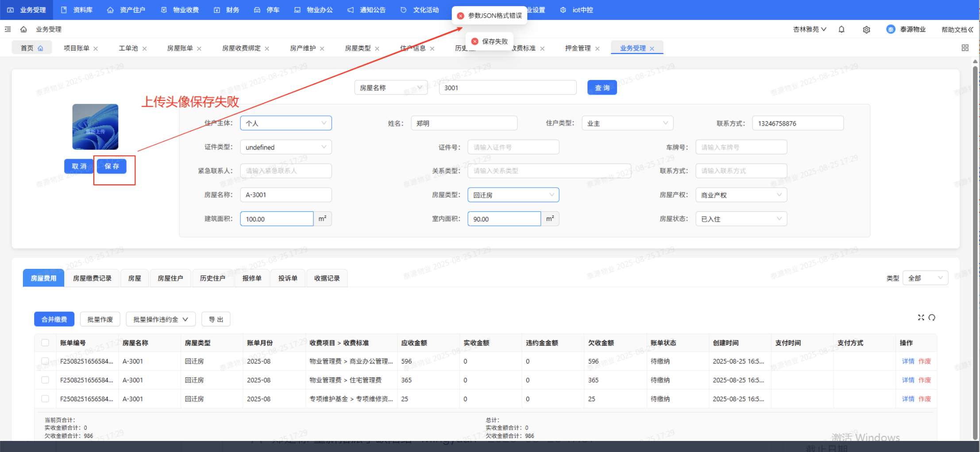The image size is (980, 452).
Task: Click the 证件号 input field
Action: click(513, 147)
